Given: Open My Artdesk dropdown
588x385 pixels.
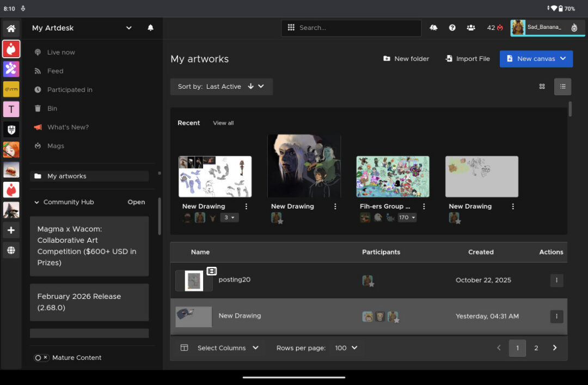Looking at the screenshot, I should pos(128,28).
